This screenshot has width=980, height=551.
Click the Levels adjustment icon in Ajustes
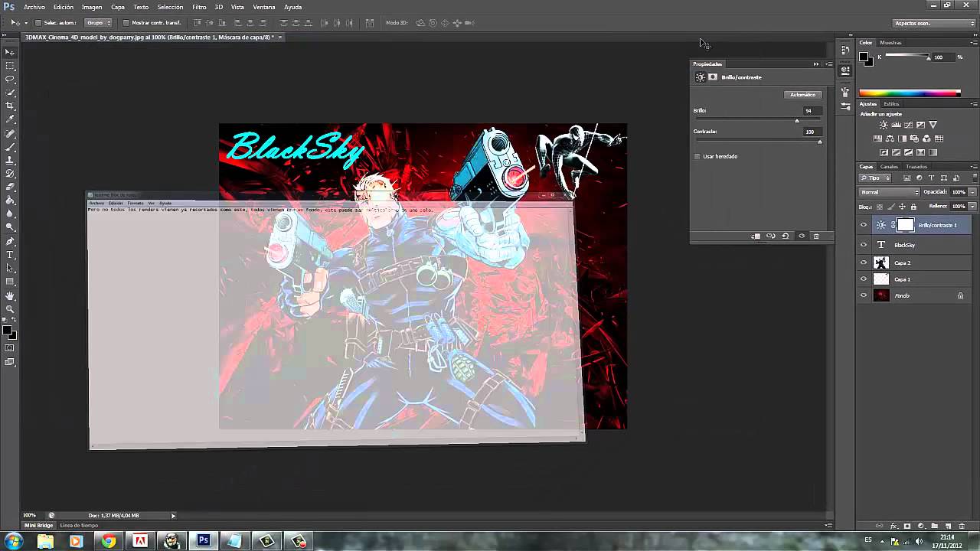point(896,125)
